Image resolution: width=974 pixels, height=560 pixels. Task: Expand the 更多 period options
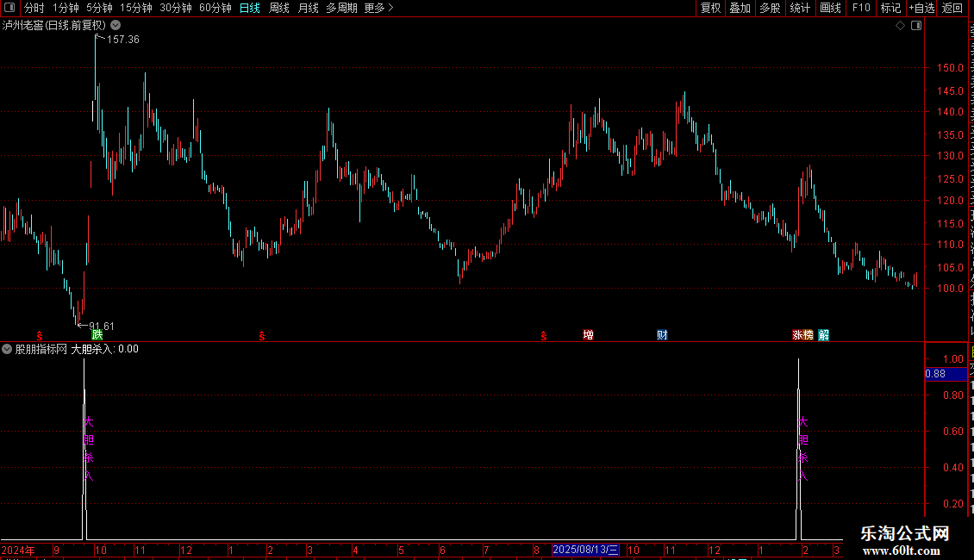(x=378, y=8)
